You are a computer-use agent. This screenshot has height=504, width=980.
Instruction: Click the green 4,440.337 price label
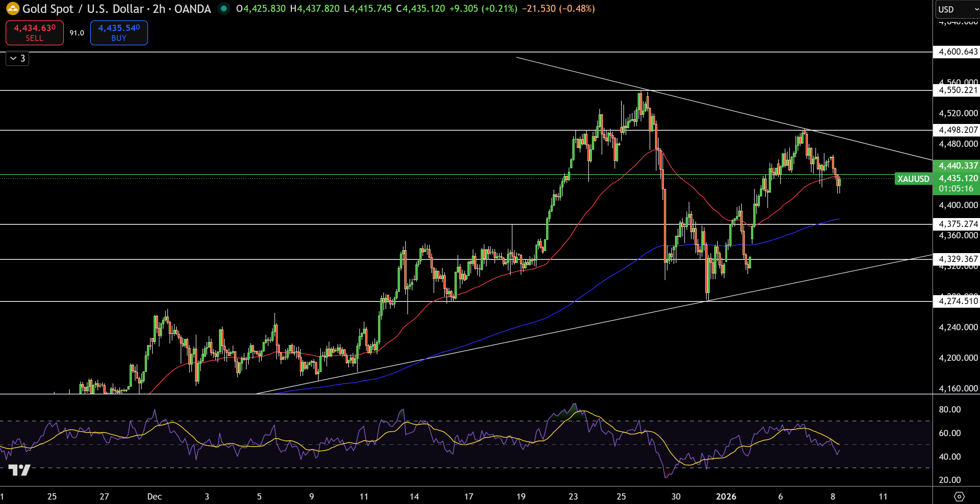click(x=957, y=165)
